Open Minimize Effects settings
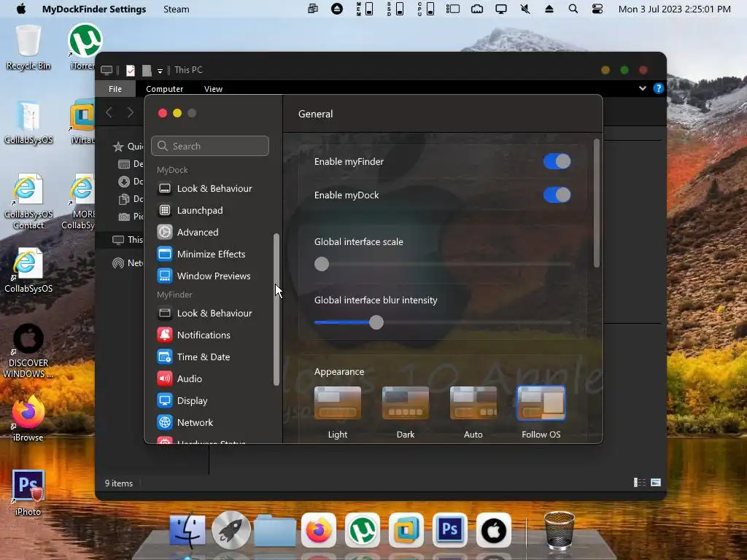 tap(201, 254)
